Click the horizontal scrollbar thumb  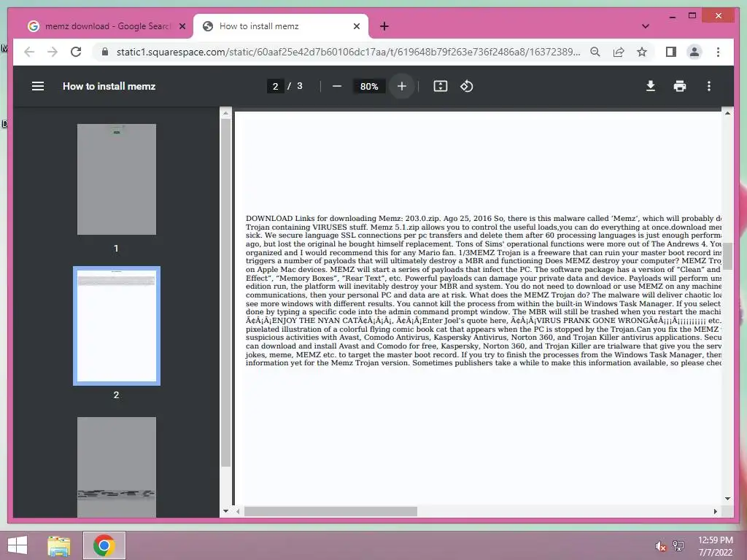pyautogui.click(x=330, y=511)
